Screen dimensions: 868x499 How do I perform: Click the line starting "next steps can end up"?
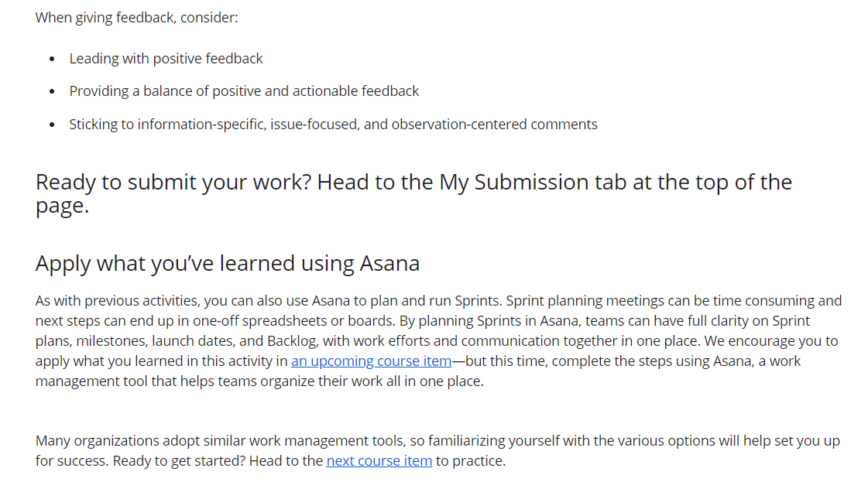(x=422, y=321)
